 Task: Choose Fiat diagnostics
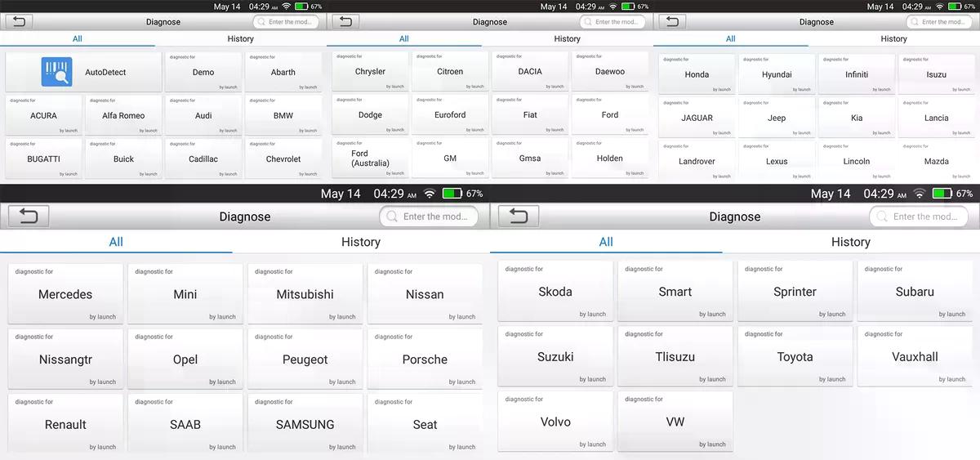coord(530,114)
